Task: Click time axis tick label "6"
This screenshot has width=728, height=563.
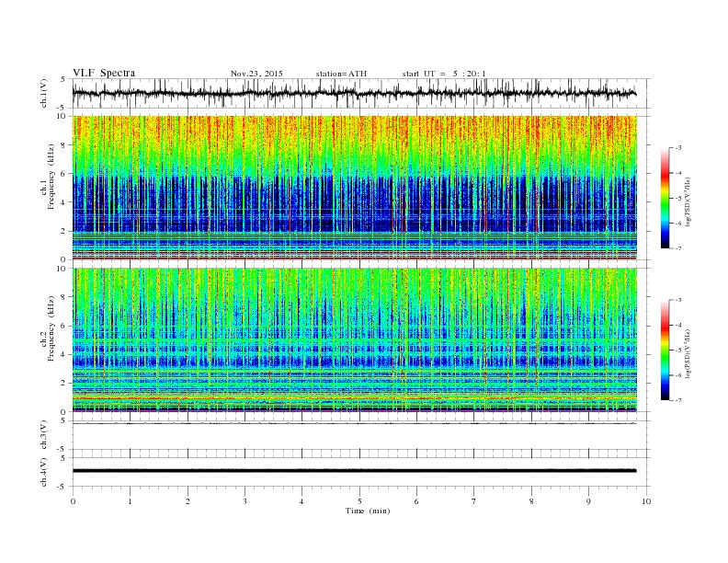Action: coord(416,501)
